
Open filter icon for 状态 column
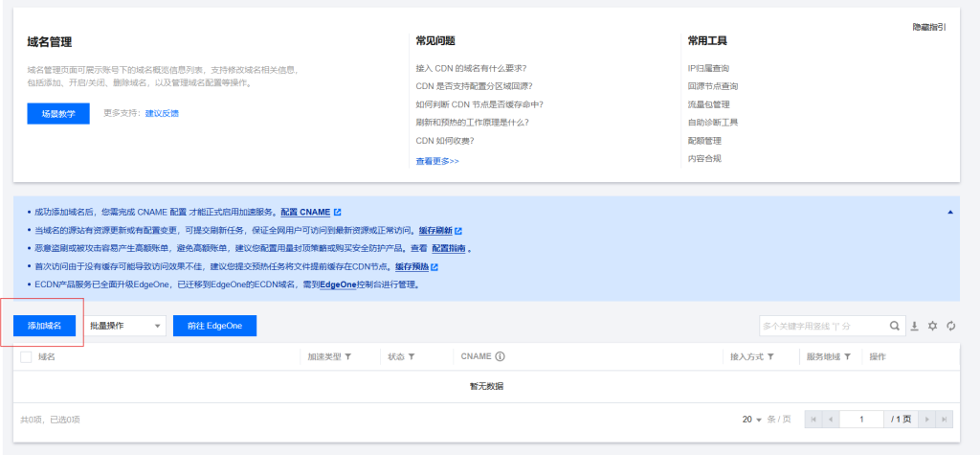412,356
